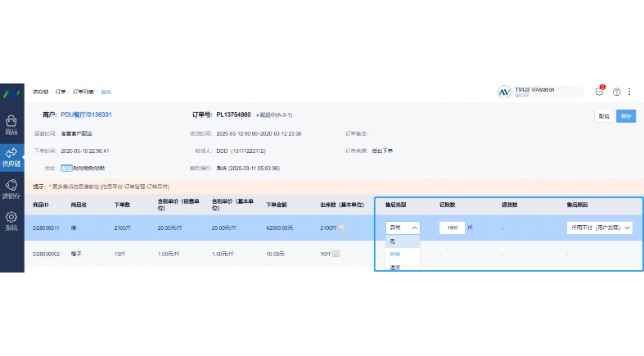The width and height of the screenshot is (644, 356).
Task: Click the 下单金额 column header
Action: tap(277, 205)
